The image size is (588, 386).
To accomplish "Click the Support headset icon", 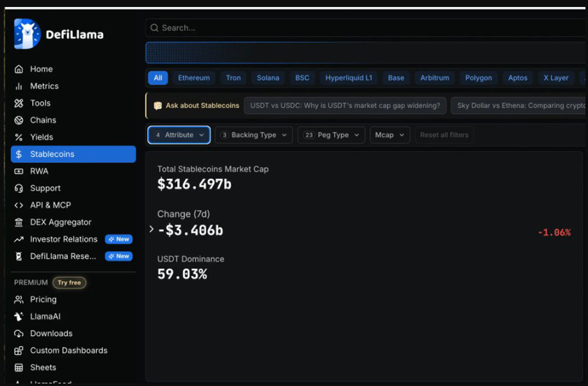I will (x=19, y=188).
